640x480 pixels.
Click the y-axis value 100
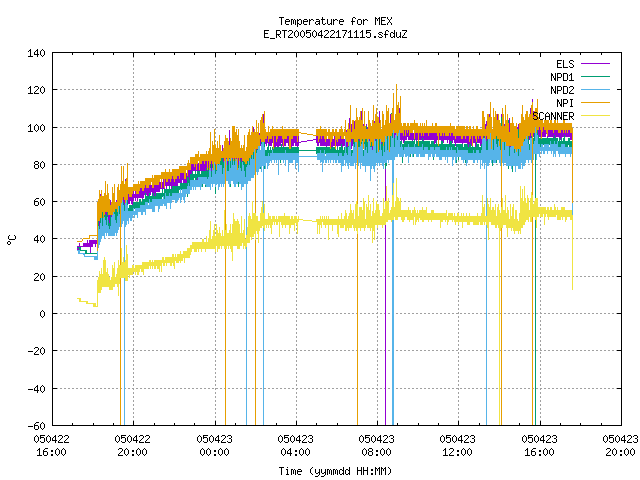36,128
